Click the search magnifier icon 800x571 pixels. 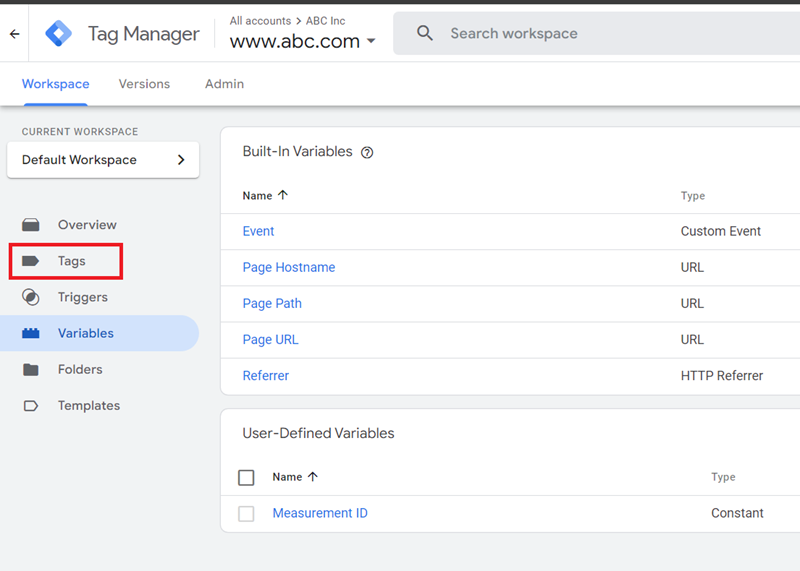click(x=424, y=34)
